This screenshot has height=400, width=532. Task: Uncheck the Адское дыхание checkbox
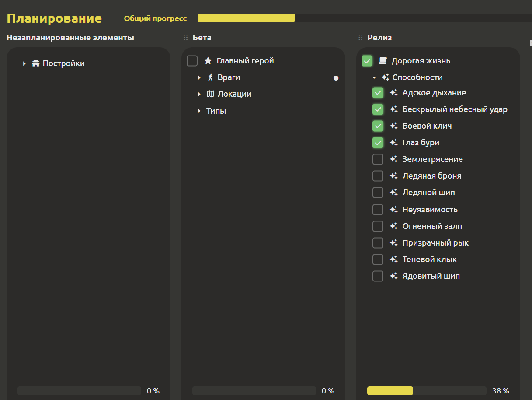(378, 93)
